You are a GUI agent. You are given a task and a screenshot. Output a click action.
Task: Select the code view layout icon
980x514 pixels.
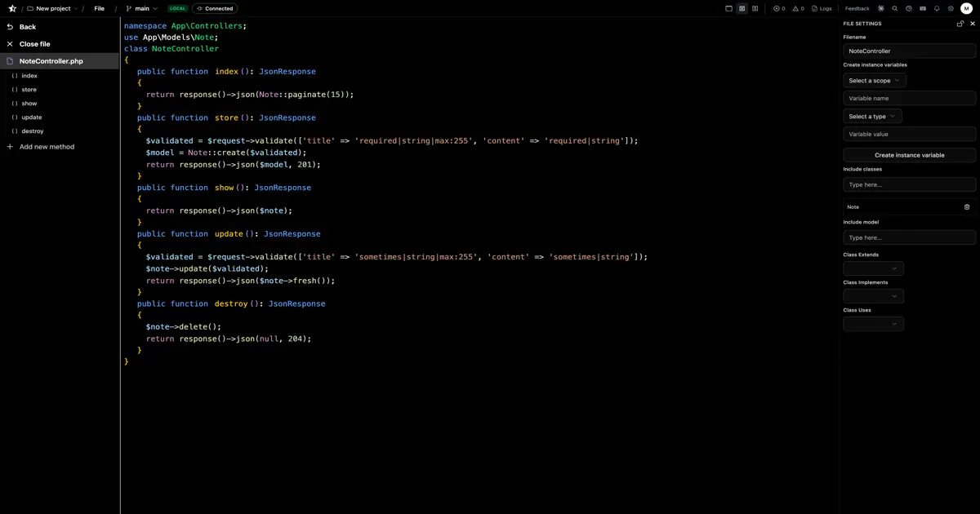click(742, 8)
